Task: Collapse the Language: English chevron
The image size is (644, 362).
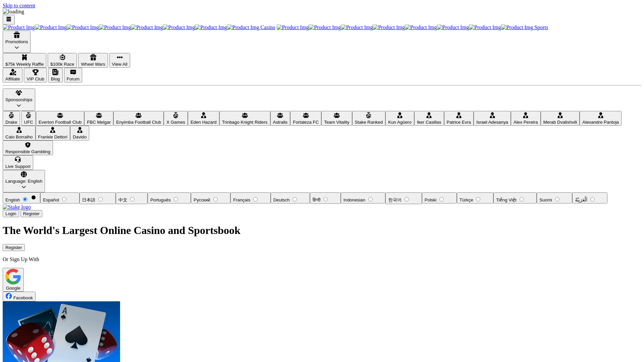Action: click(x=24, y=187)
